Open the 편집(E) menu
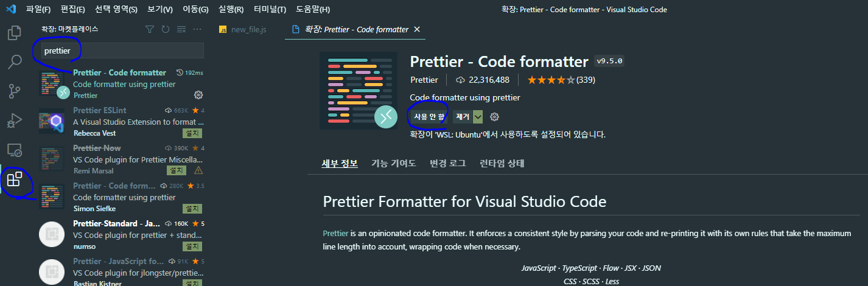 [73, 10]
